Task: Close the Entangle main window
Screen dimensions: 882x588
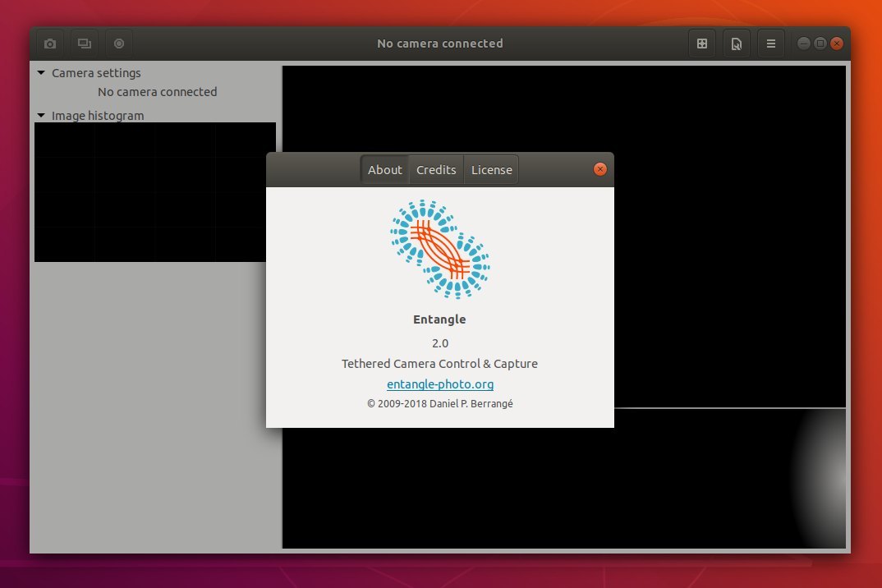Action: (837, 44)
